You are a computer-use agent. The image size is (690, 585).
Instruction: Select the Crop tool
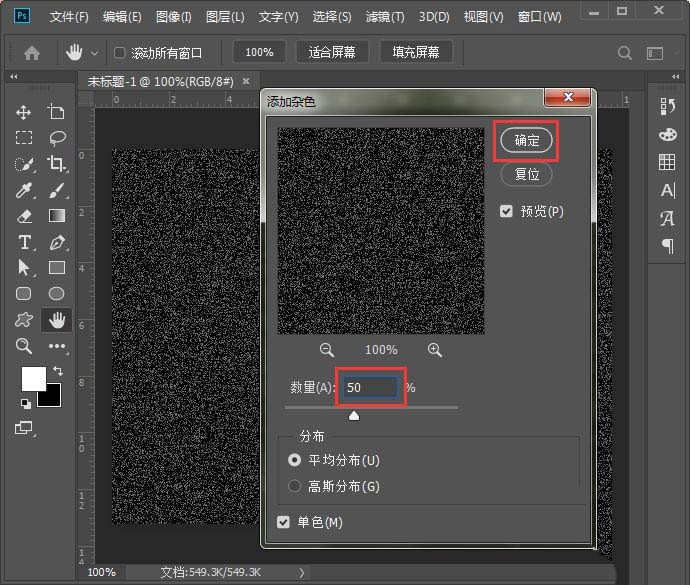pyautogui.click(x=57, y=163)
